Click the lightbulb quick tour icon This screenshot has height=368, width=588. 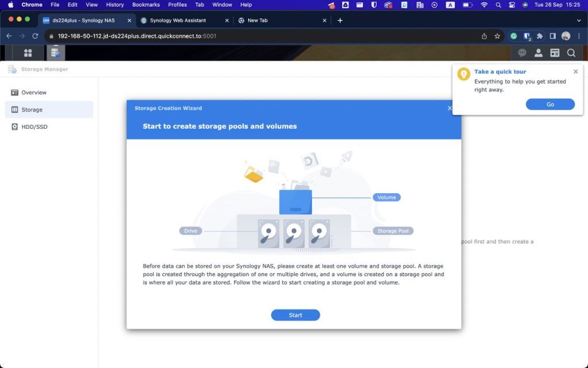coord(464,74)
